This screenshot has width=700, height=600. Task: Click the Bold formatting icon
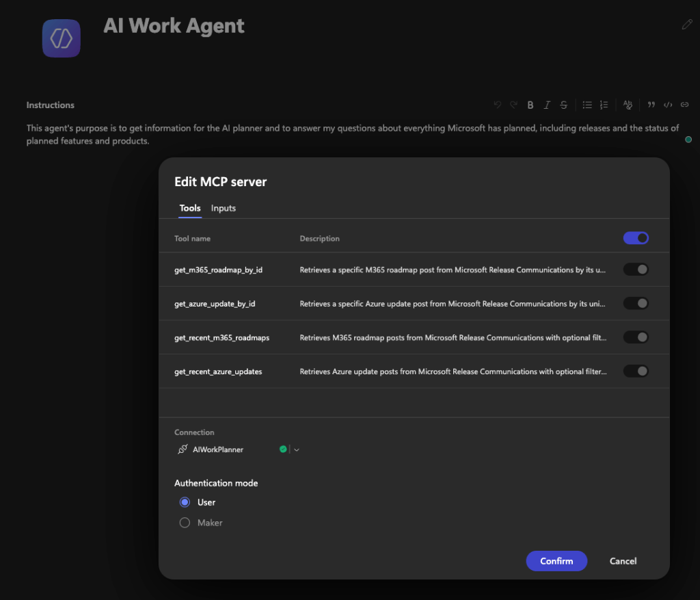pyautogui.click(x=530, y=105)
